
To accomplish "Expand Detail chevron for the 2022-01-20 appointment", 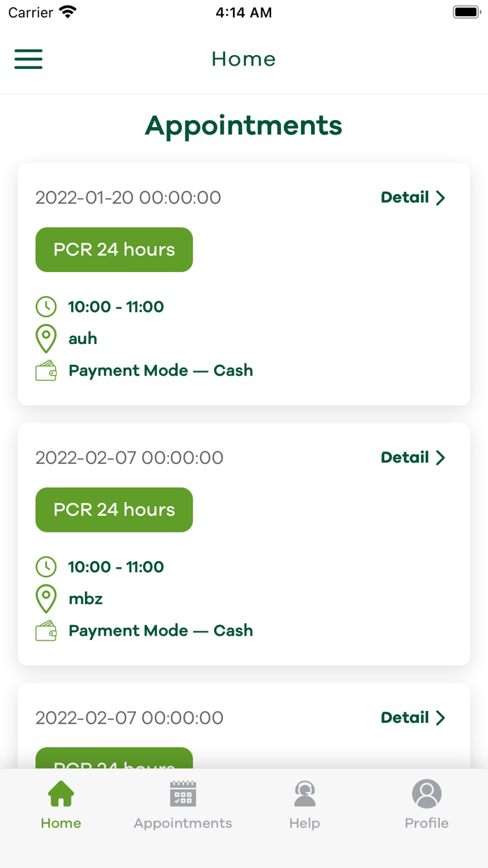I will (x=441, y=198).
